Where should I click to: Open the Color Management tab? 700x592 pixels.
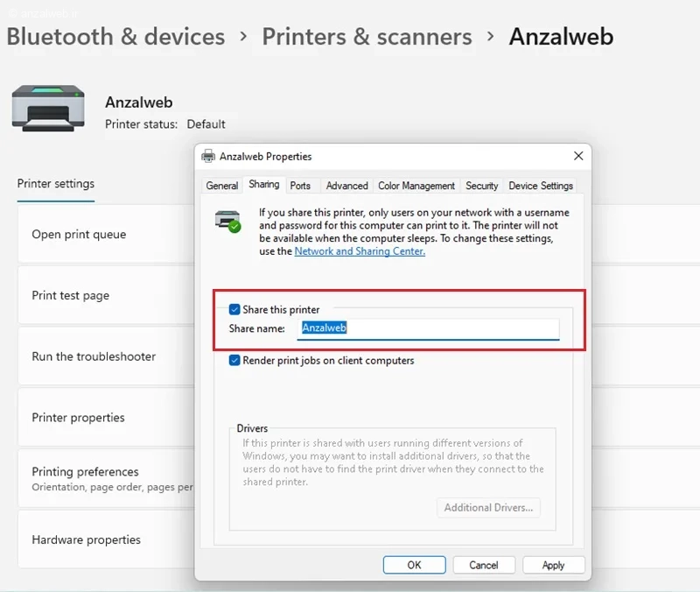click(x=416, y=186)
